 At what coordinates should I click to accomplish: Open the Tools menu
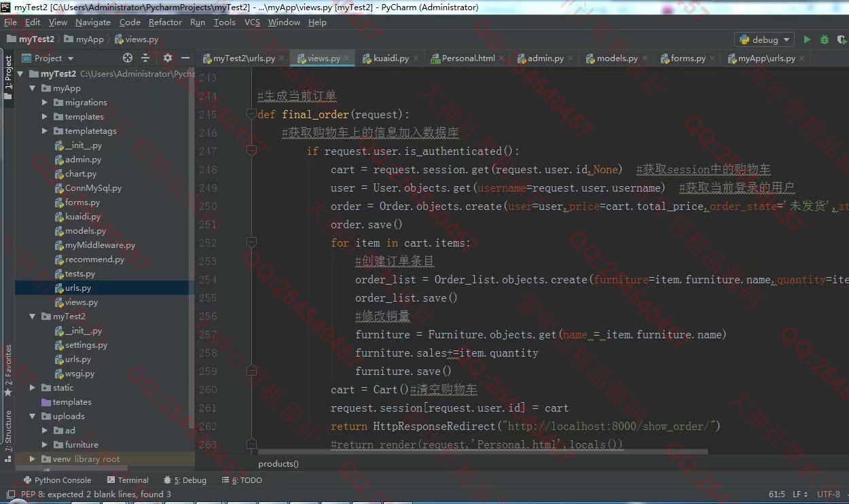(224, 22)
